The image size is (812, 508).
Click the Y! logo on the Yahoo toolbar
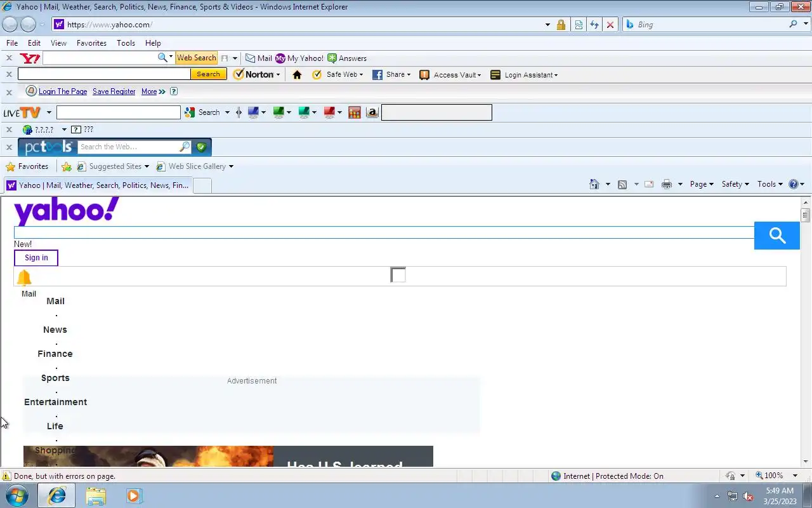(x=30, y=58)
